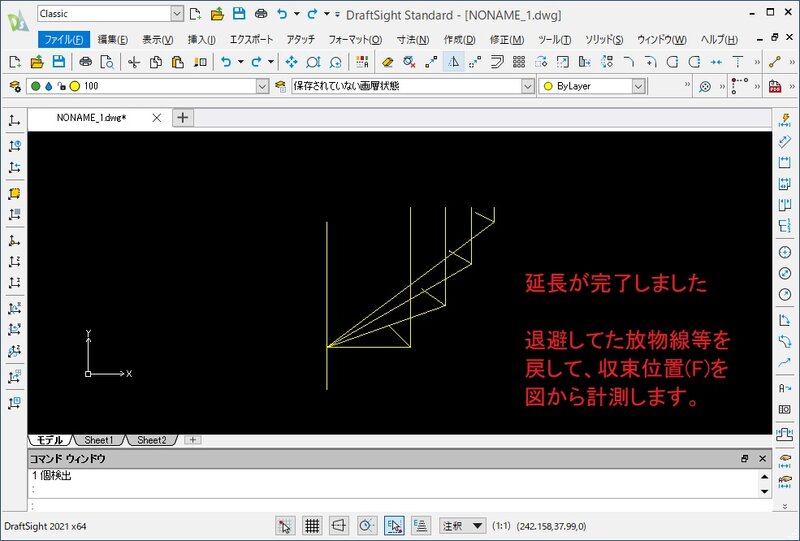Toggle Polar guides in status bar
The image size is (800, 541).
tap(366, 526)
